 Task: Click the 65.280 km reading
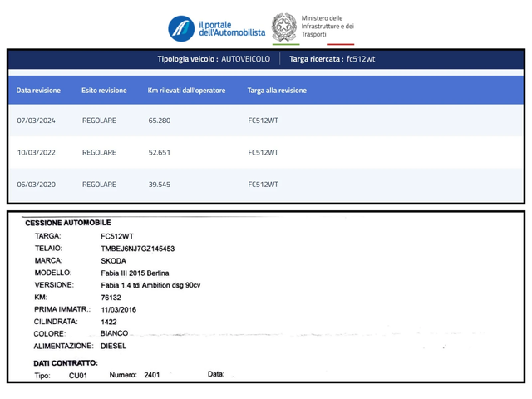point(160,121)
